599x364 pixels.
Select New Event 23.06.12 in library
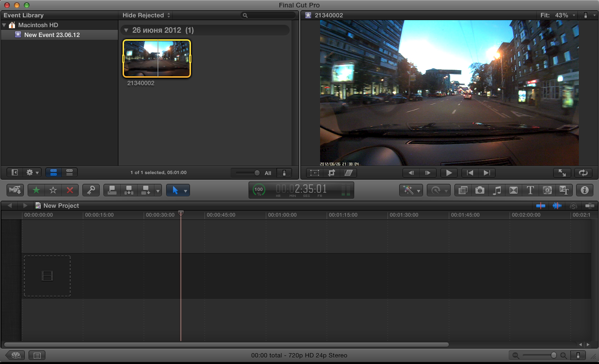pos(51,35)
